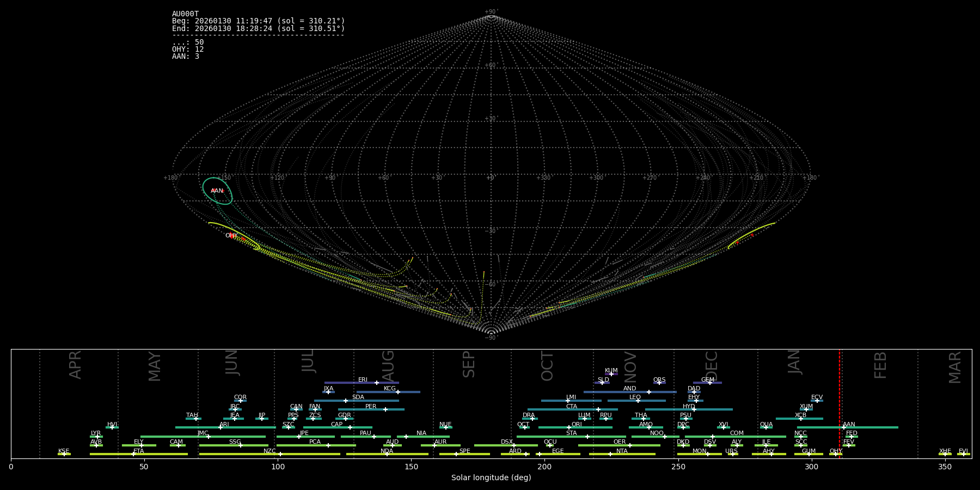
Task: Click the OHY radiant label on the sky map
Action: point(231,236)
